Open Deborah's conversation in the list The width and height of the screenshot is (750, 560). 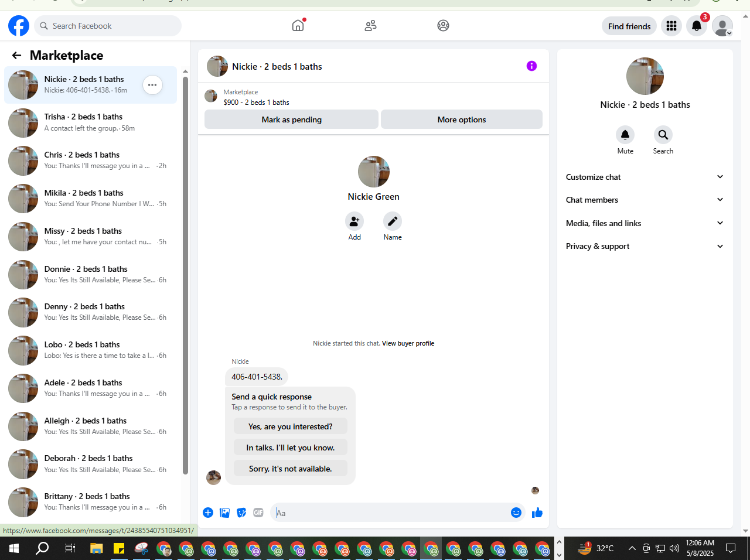(91, 464)
